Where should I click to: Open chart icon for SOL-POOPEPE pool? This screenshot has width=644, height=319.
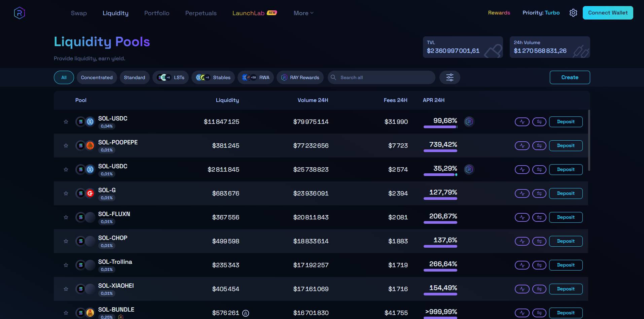522,146
